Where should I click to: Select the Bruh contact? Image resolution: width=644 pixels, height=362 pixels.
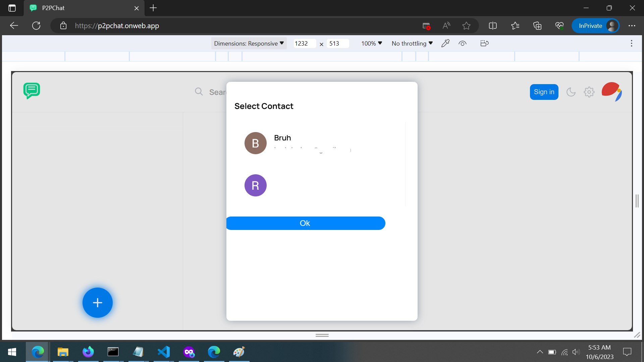coord(282,138)
